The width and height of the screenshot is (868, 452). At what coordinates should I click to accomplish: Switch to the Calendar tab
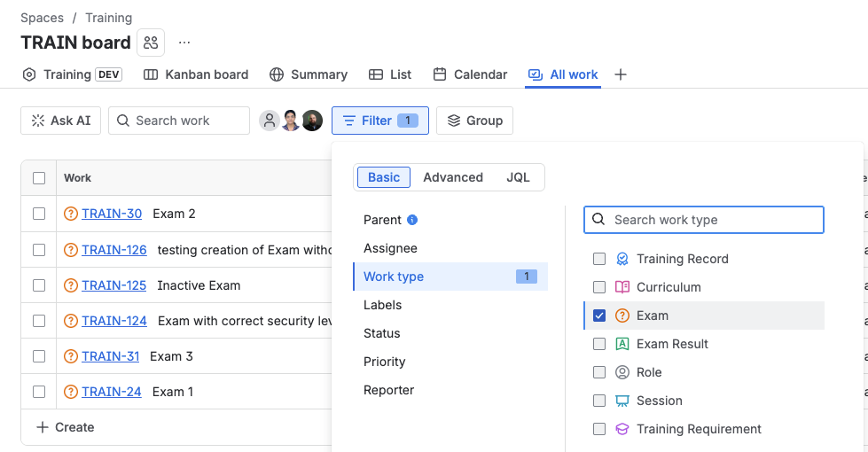(x=470, y=74)
